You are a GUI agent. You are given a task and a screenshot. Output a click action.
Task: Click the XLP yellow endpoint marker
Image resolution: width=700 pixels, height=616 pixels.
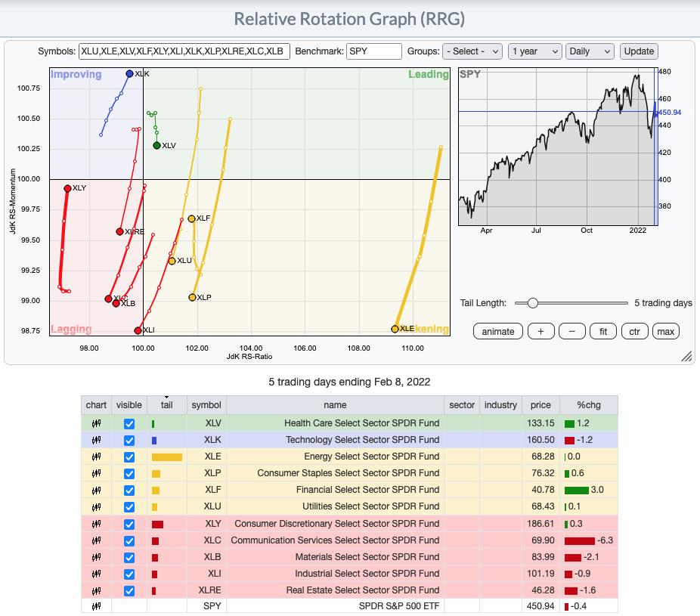pos(193,297)
